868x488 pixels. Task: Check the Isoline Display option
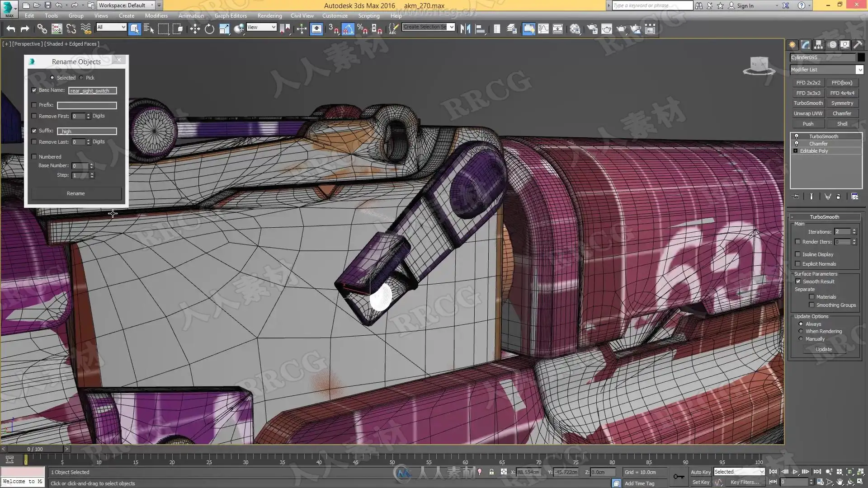coord(798,254)
